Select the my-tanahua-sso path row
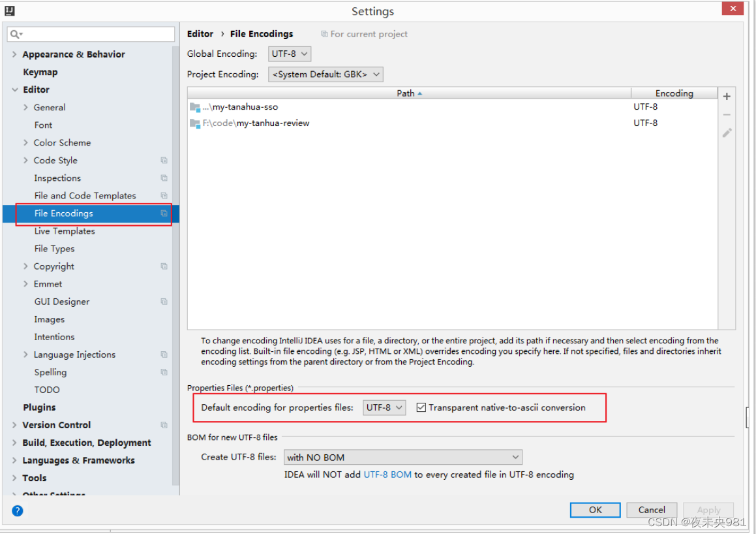Image resolution: width=756 pixels, height=534 pixels. click(452, 107)
